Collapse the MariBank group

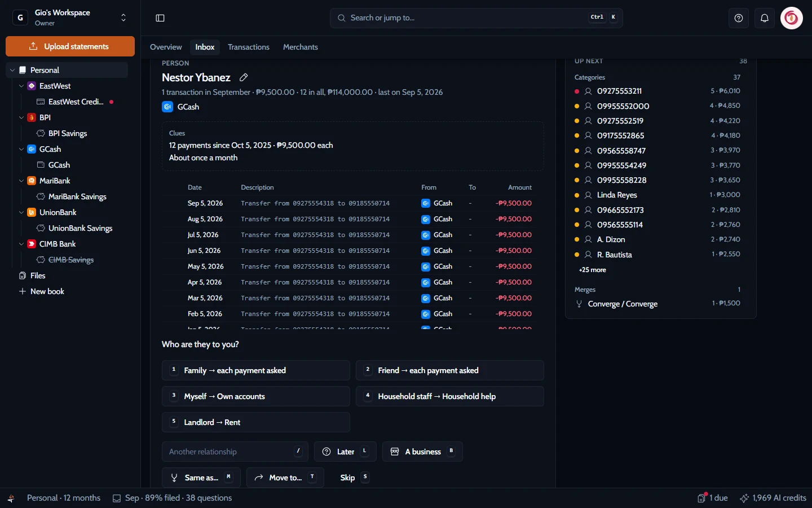tap(21, 181)
